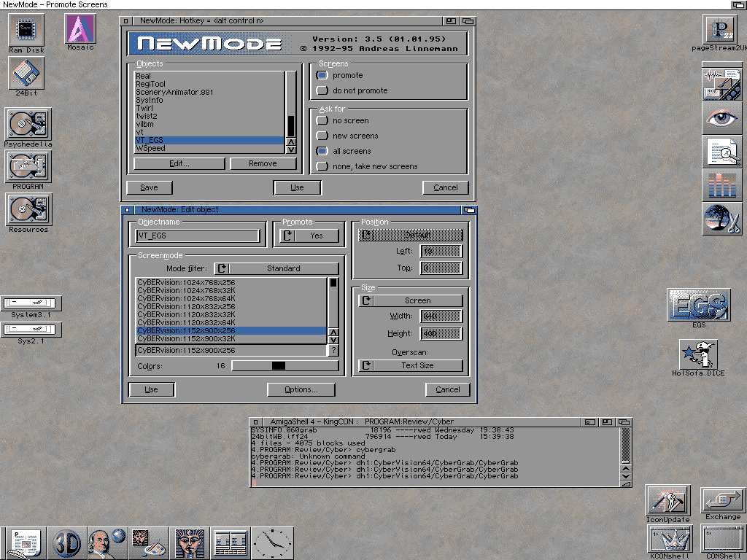Open the PROGRAM hard drive icon
Image resolution: width=747 pixels, height=560 pixels.
point(28,166)
